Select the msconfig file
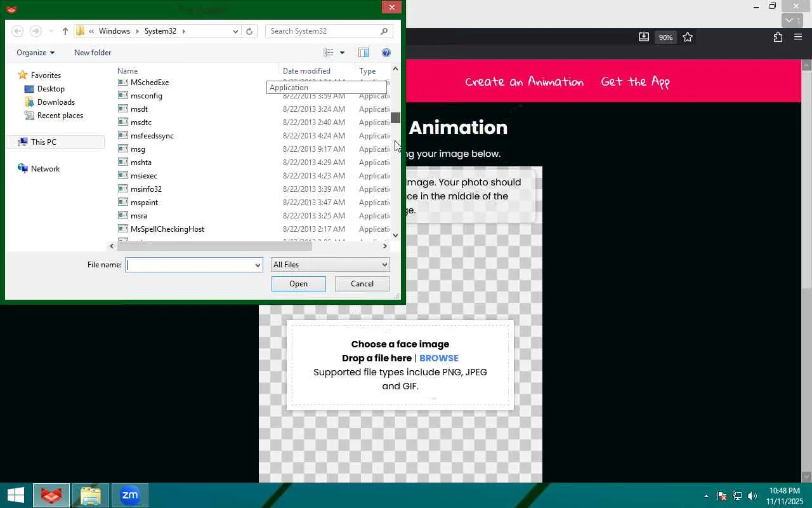812x508 pixels. tap(146, 96)
